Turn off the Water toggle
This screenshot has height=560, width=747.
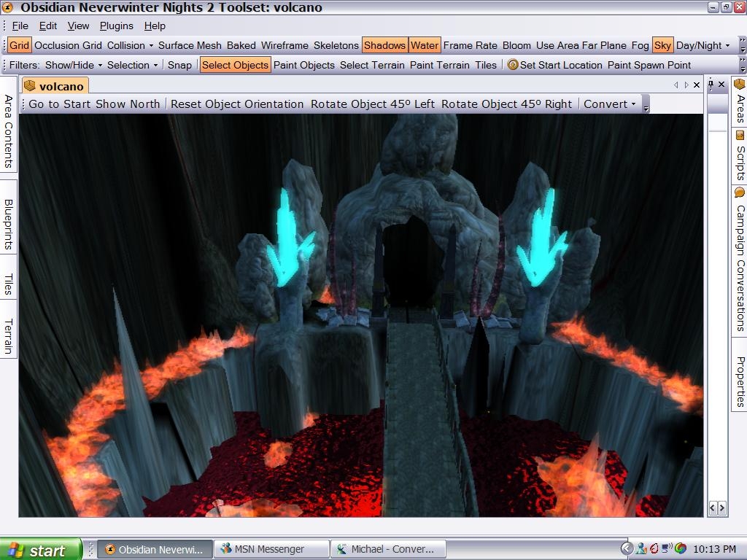424,45
